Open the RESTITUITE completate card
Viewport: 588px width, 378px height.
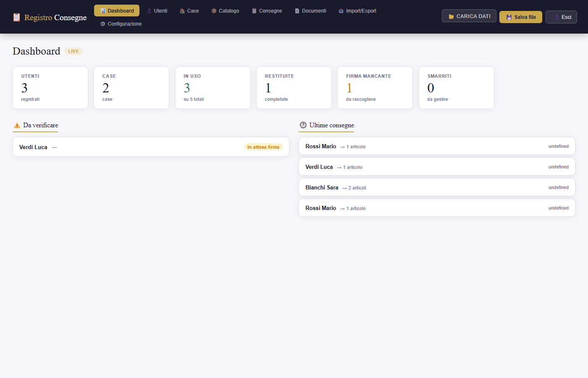(294, 88)
